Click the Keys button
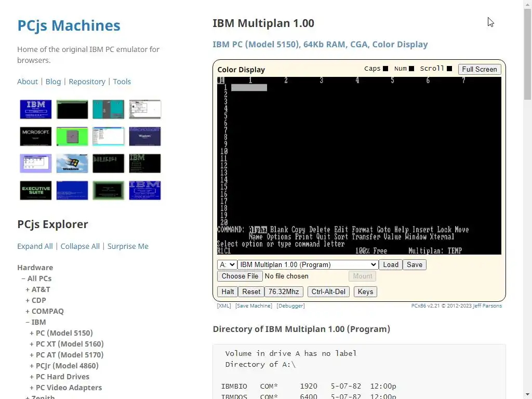This screenshot has width=532, height=399. 365,292
